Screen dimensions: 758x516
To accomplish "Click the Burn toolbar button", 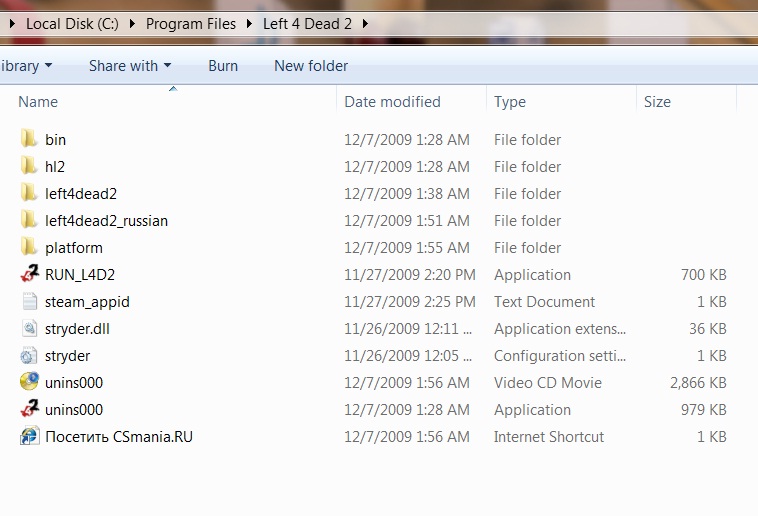I will [223, 65].
